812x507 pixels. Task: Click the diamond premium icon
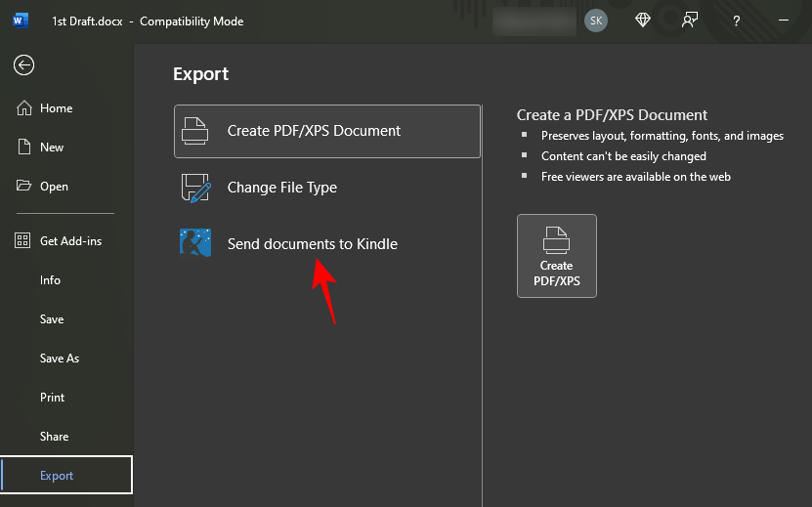643,21
